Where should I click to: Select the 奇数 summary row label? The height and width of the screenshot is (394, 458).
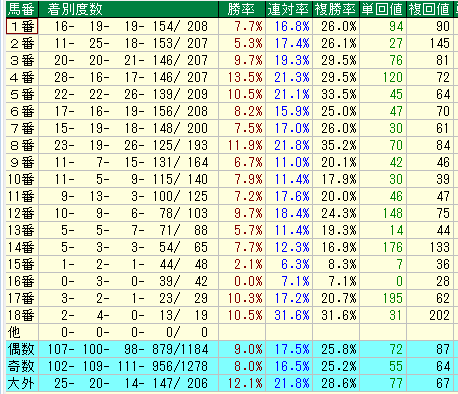(22, 366)
